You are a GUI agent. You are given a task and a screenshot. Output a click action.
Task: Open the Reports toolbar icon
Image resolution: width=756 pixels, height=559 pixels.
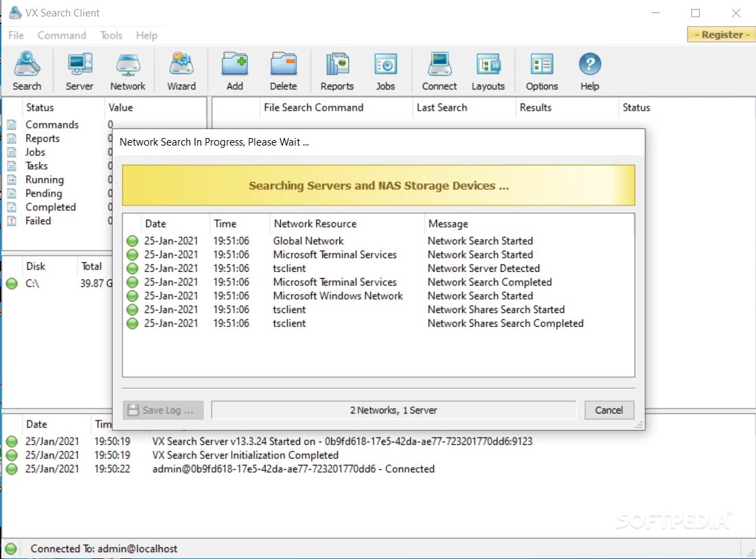tap(337, 71)
